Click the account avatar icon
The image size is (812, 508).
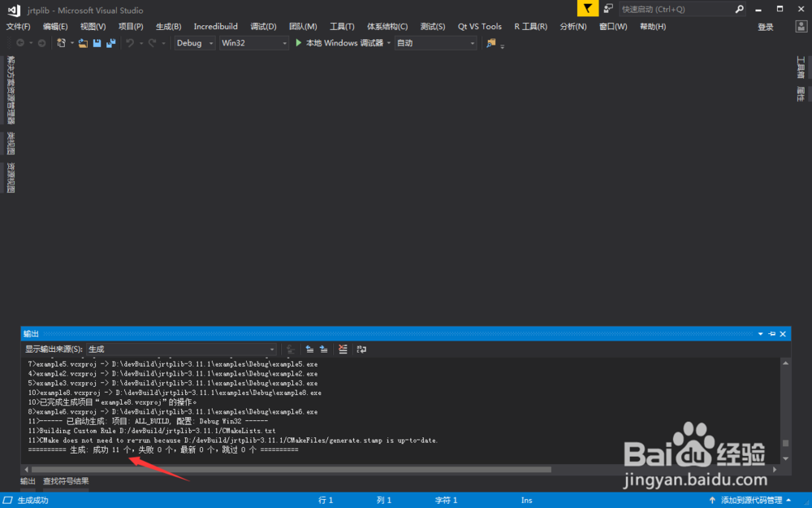click(x=801, y=27)
